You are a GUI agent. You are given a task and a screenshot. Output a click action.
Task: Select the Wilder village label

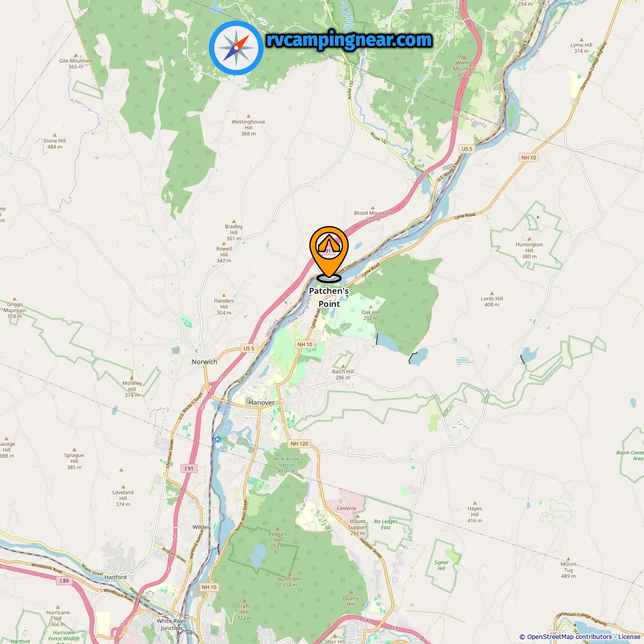click(201, 527)
